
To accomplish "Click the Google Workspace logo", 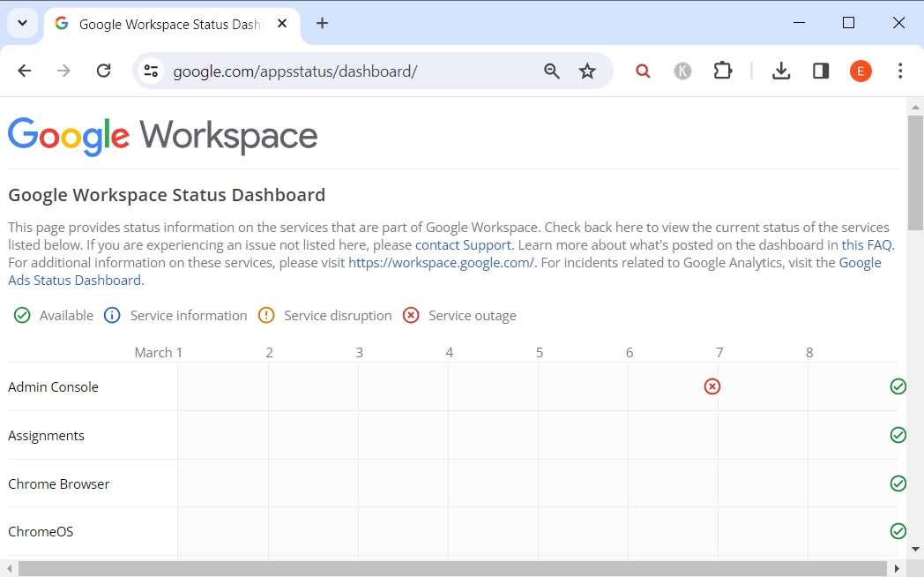I will [162, 137].
